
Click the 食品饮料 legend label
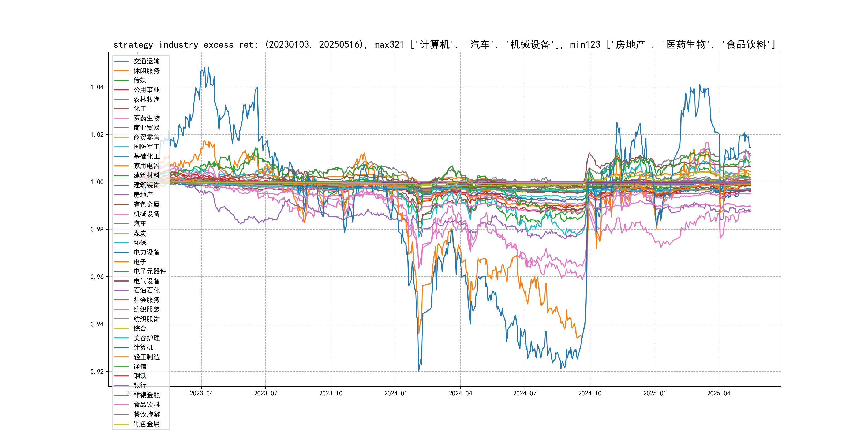146,405
